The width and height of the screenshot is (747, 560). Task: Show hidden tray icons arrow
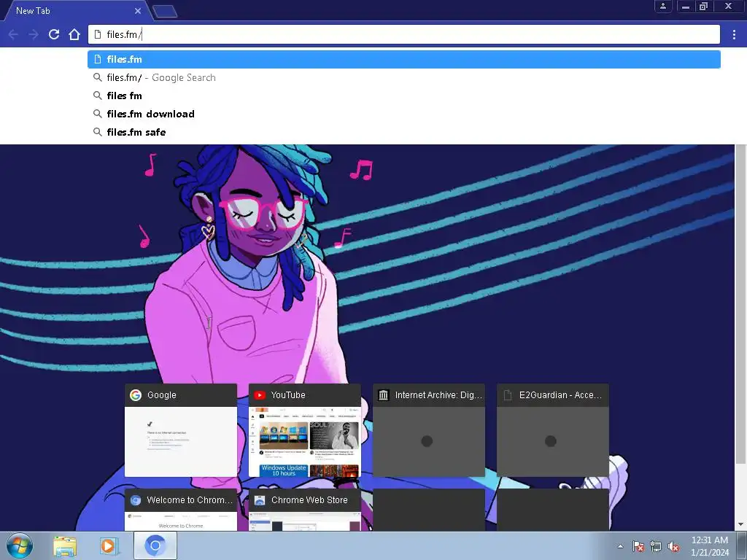(620, 546)
